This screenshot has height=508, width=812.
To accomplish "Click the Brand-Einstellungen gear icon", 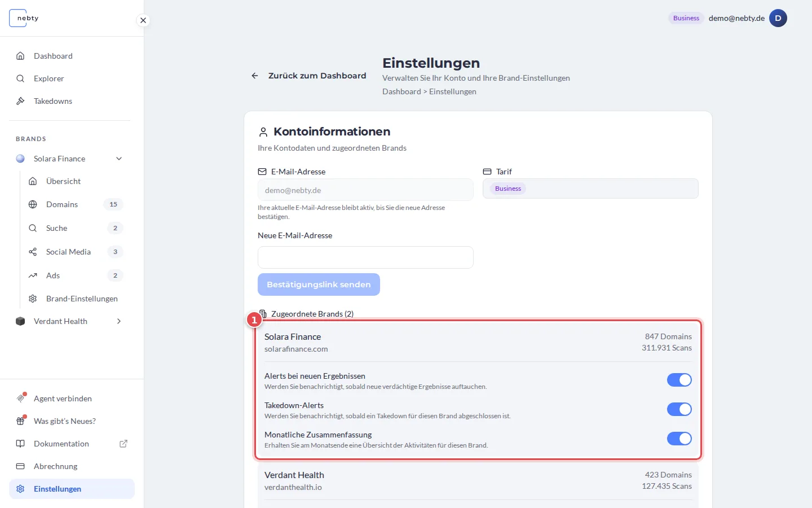I will point(33,299).
